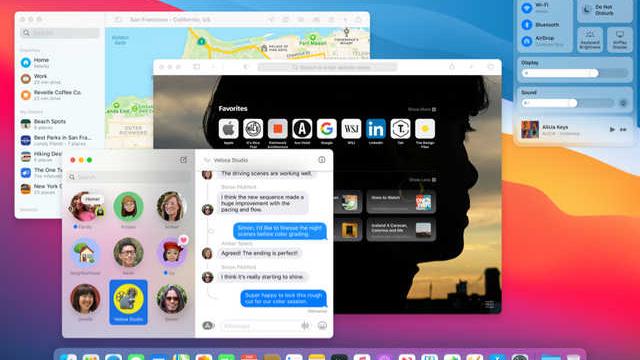Screen dimensions: 640x360
Task: Click "The driving scenes are working well." message
Action: (x=266, y=174)
